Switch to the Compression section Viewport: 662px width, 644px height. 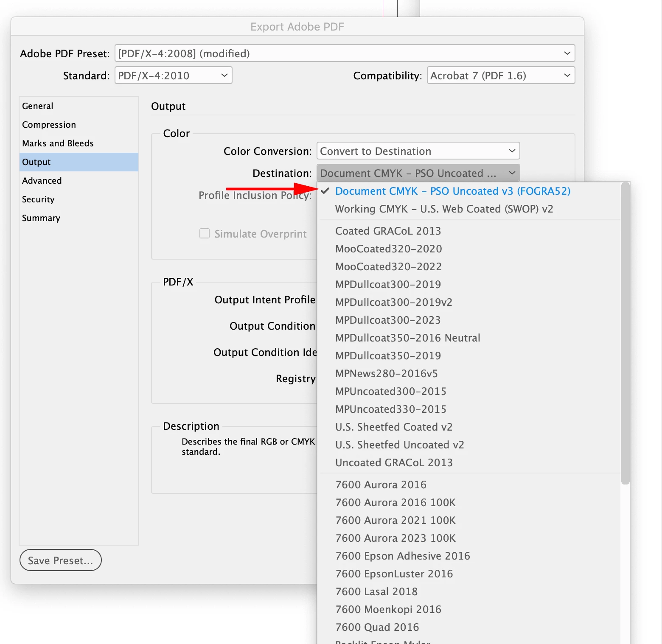coord(79,125)
